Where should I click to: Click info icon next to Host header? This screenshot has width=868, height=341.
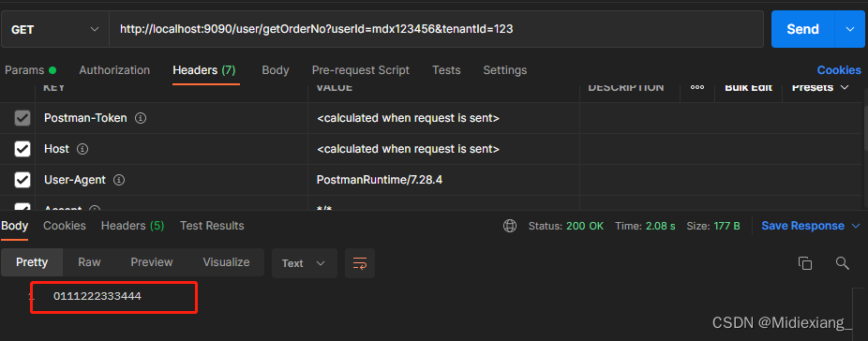(x=82, y=149)
